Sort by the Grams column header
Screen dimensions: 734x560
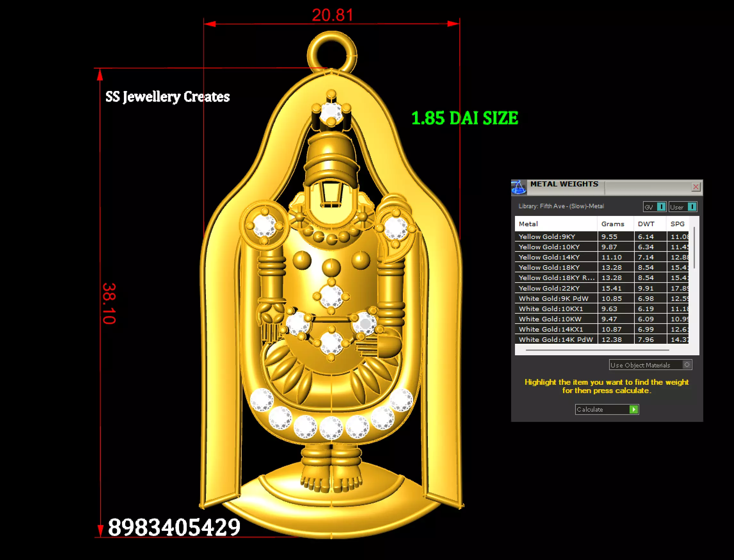pyautogui.click(x=616, y=224)
